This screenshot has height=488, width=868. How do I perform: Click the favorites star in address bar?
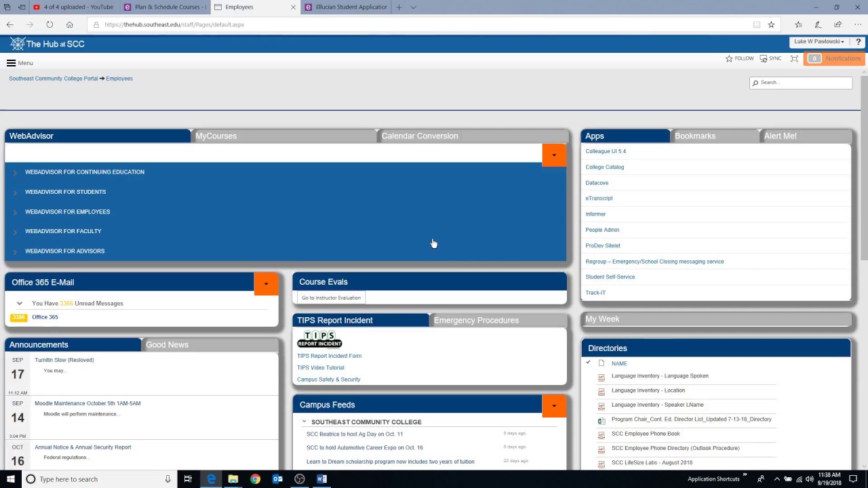point(771,24)
